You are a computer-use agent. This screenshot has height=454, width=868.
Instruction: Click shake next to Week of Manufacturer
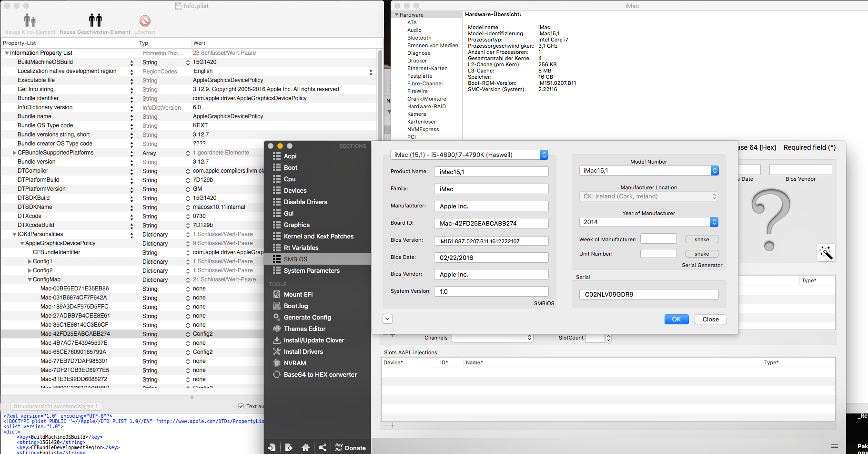click(x=701, y=239)
